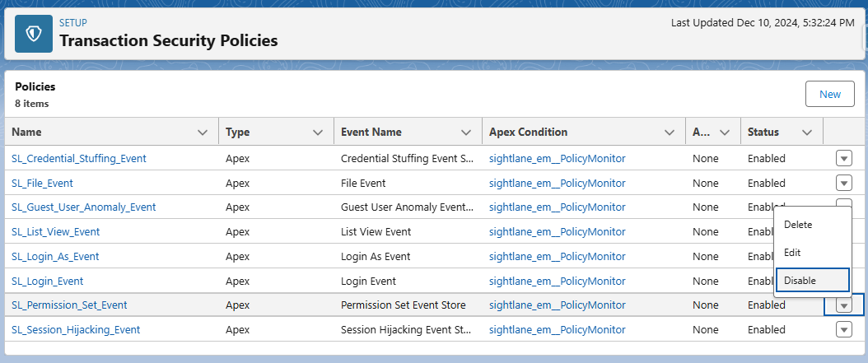Select 'Permission Set Event Store' cell text
The height and width of the screenshot is (363, 868).
coord(403,305)
